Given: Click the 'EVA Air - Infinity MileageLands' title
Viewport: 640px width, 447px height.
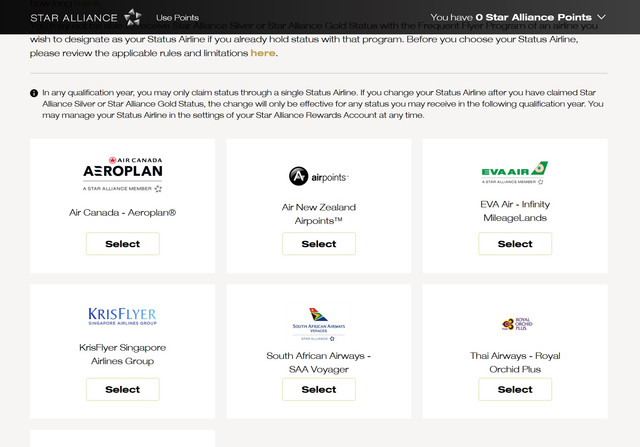Looking at the screenshot, I should click(515, 211).
